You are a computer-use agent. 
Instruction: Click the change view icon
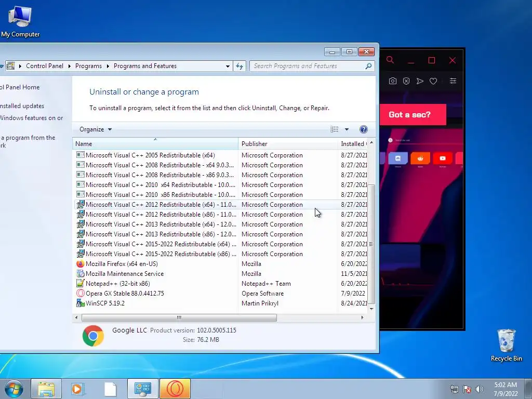pos(335,129)
